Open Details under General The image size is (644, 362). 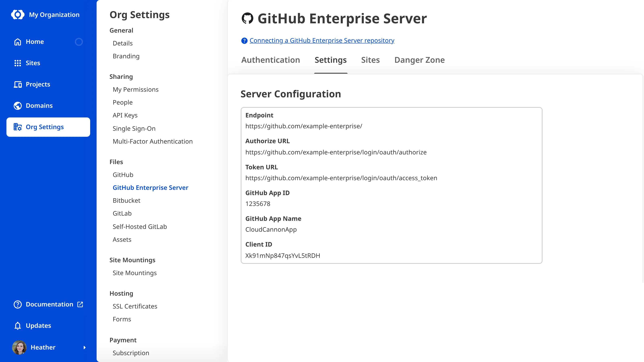click(x=123, y=43)
